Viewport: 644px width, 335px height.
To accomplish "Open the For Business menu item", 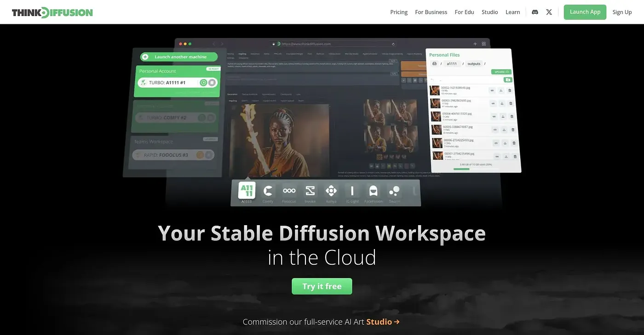I will point(431,12).
